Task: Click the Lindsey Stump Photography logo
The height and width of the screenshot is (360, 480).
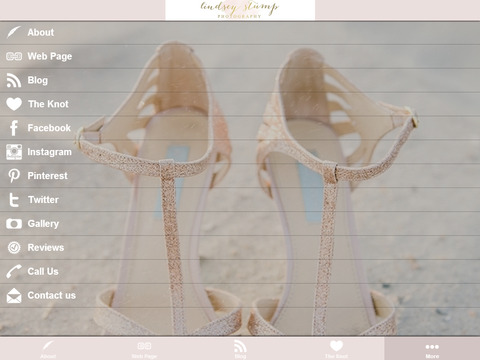Action: (x=240, y=10)
